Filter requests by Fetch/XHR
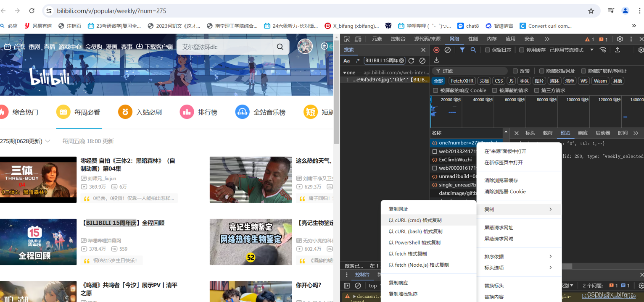644x302 pixels. point(462,81)
